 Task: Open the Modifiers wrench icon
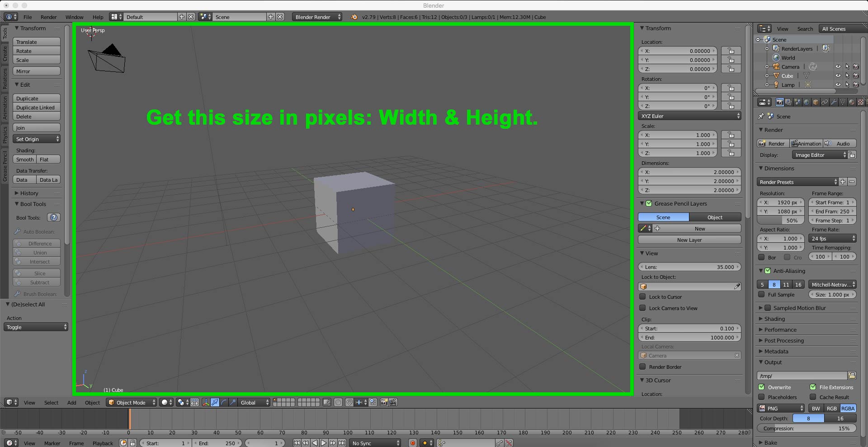[833, 102]
